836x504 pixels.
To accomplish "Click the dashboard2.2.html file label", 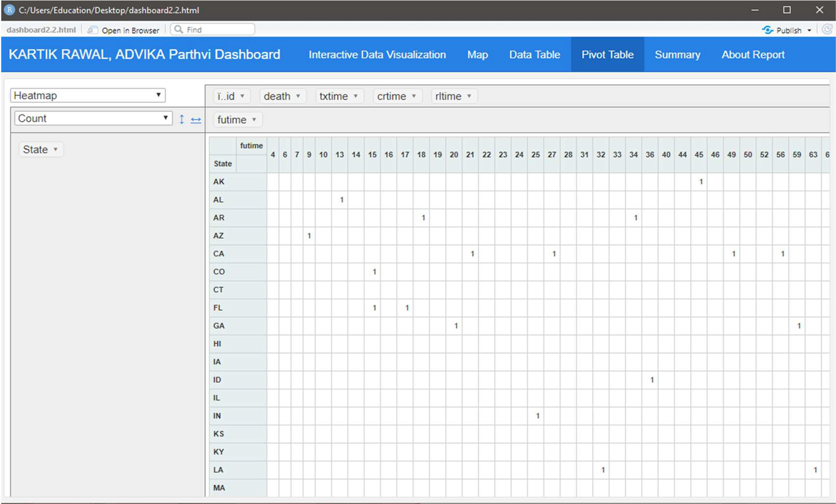I will click(41, 30).
